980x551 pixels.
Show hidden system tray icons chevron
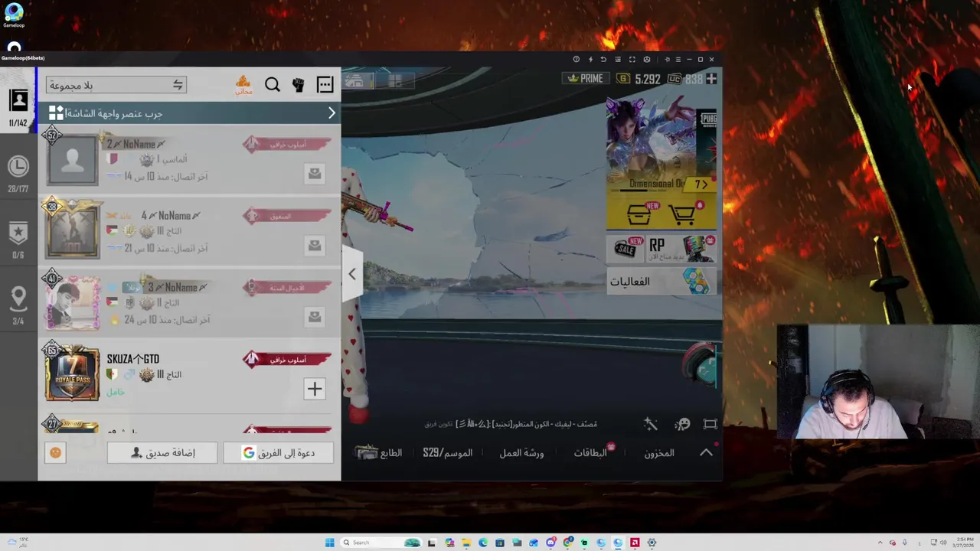tap(880, 543)
